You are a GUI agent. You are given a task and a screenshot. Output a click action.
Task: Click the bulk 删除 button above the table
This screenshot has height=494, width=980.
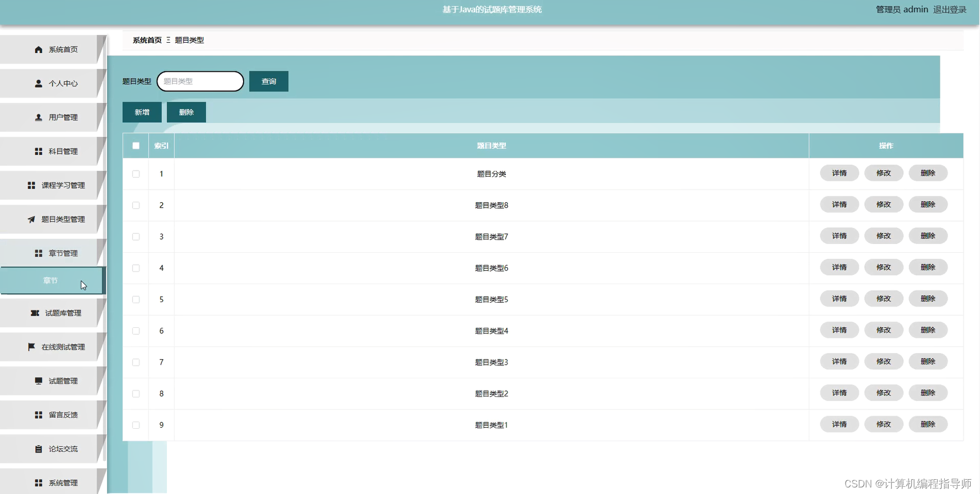(x=187, y=112)
